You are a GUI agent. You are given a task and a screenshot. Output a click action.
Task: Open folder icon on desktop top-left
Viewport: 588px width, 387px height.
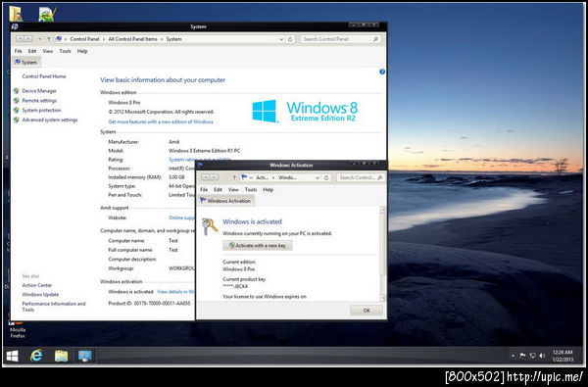16,14
